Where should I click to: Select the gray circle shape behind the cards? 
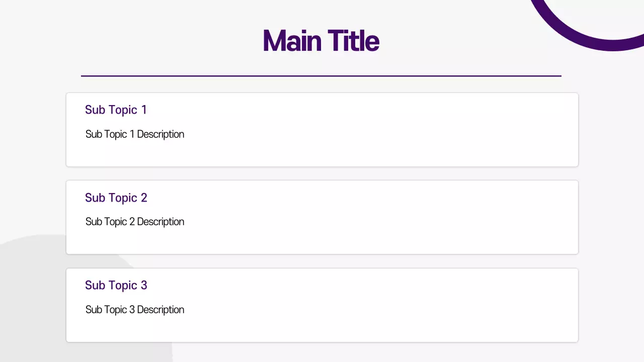pyautogui.click(x=30, y=302)
